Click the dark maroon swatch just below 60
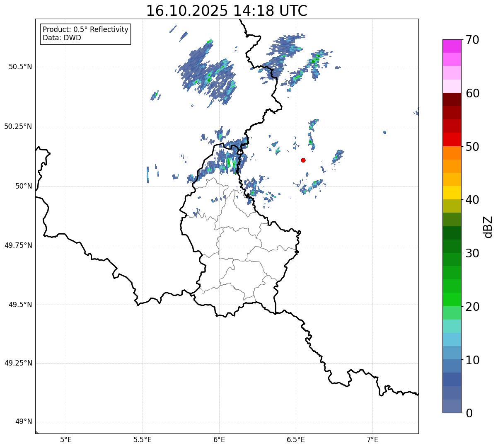 tap(452, 99)
